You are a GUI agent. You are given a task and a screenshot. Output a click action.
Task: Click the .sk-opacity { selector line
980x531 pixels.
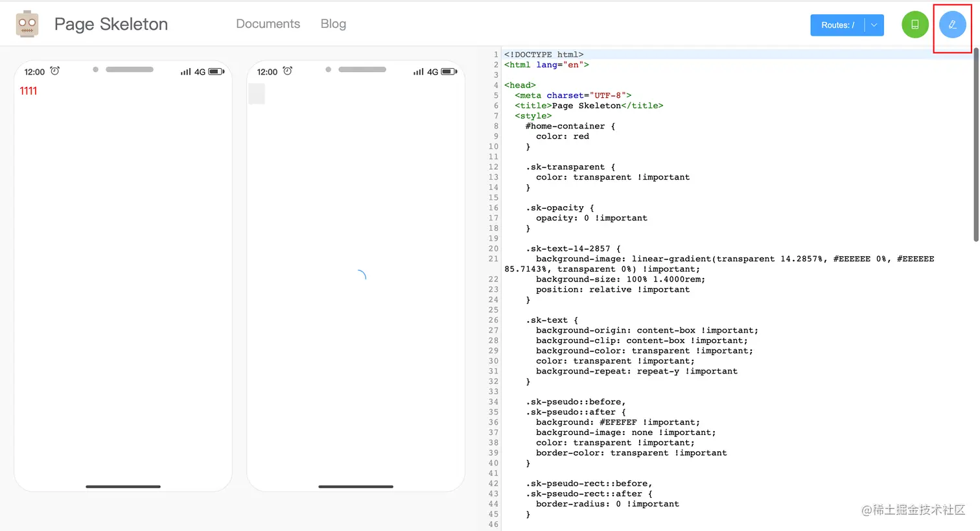pos(560,207)
